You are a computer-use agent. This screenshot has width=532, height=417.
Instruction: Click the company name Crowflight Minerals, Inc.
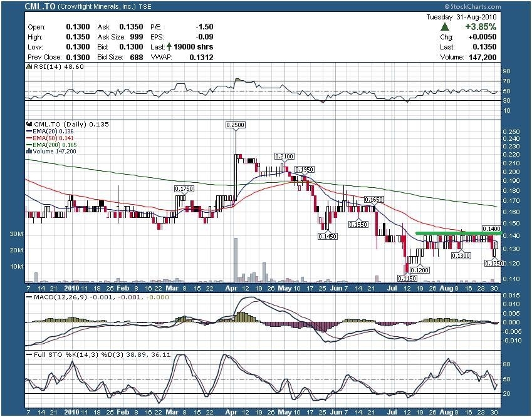96,6
